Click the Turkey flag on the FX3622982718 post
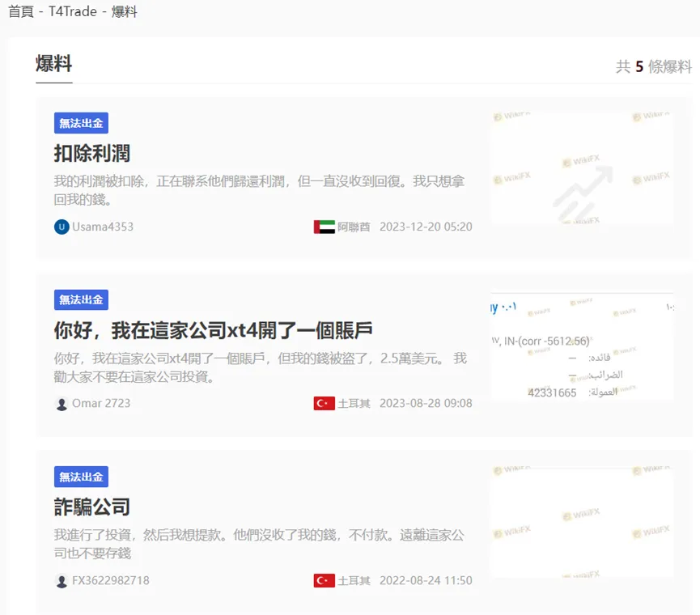Viewport: 700px width, 615px height. pyautogui.click(x=325, y=581)
